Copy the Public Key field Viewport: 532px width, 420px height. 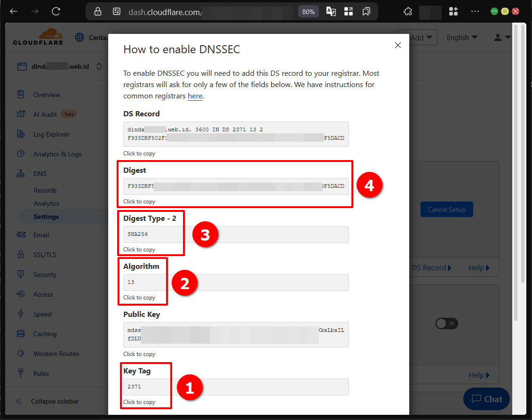(236, 335)
